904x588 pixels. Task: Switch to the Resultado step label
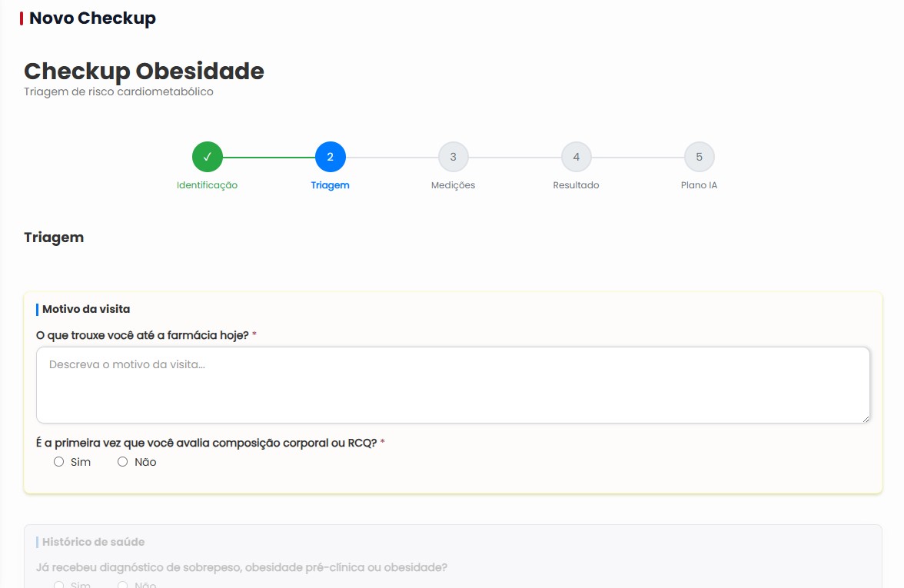pos(576,185)
